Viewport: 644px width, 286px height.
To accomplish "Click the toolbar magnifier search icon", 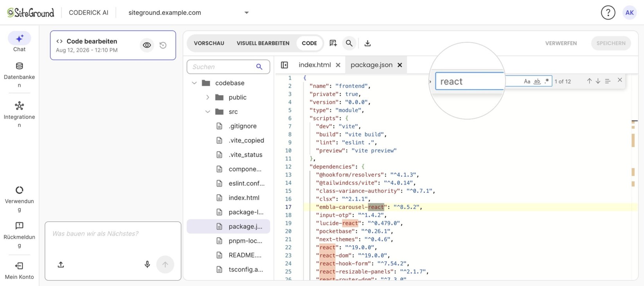I will pyautogui.click(x=349, y=43).
